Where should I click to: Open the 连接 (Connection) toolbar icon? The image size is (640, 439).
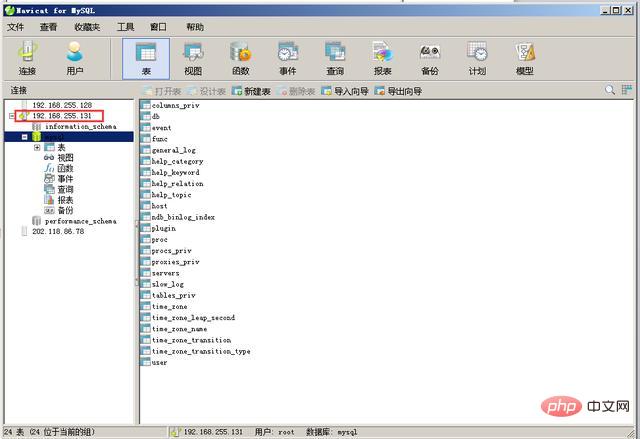(x=27, y=58)
